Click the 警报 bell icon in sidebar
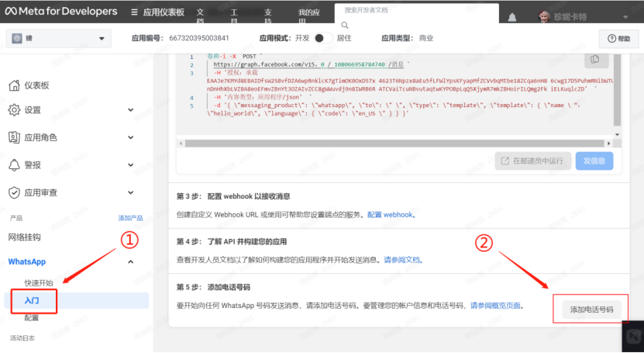Viewport: 644px width, 353px height. pos(14,165)
